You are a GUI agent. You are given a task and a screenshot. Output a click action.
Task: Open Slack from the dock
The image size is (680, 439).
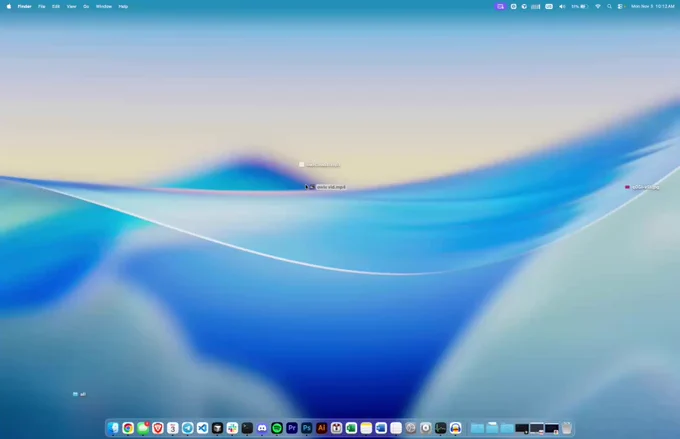232,428
